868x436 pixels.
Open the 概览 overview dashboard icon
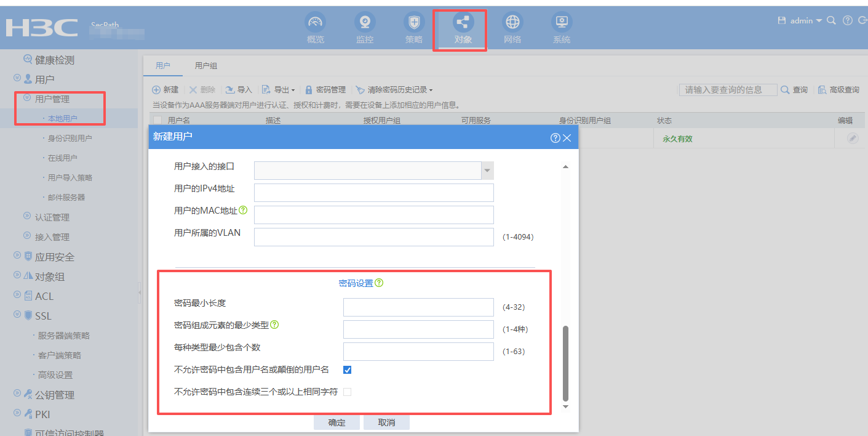(316, 23)
